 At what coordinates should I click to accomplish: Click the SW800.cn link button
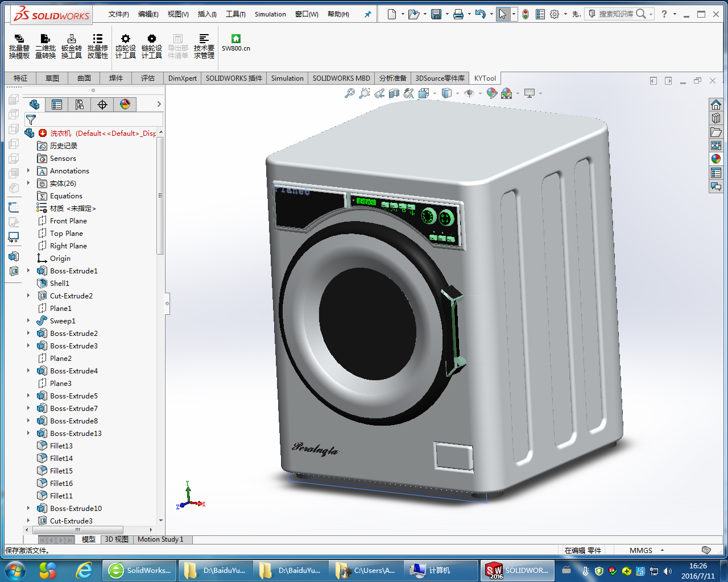coord(236,43)
